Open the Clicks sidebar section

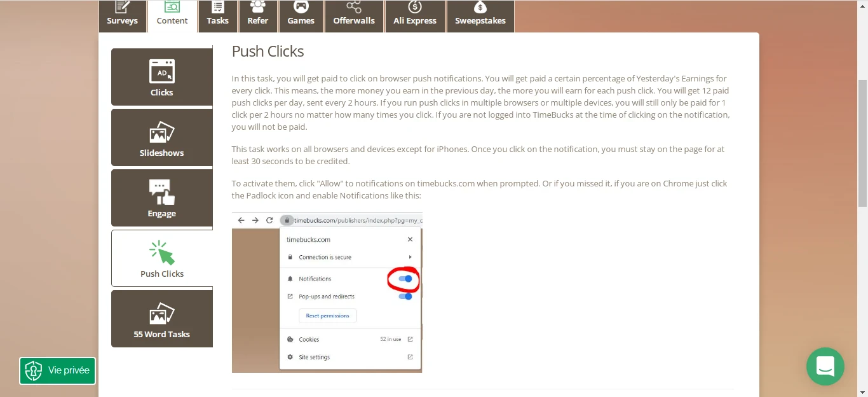(162, 77)
